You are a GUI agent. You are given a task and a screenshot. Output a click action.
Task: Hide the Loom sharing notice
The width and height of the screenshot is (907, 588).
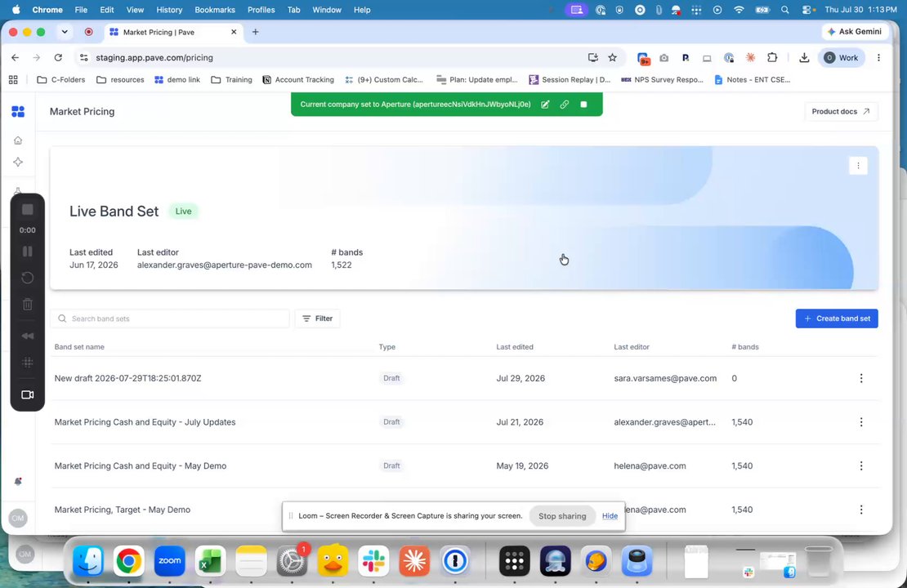click(610, 516)
